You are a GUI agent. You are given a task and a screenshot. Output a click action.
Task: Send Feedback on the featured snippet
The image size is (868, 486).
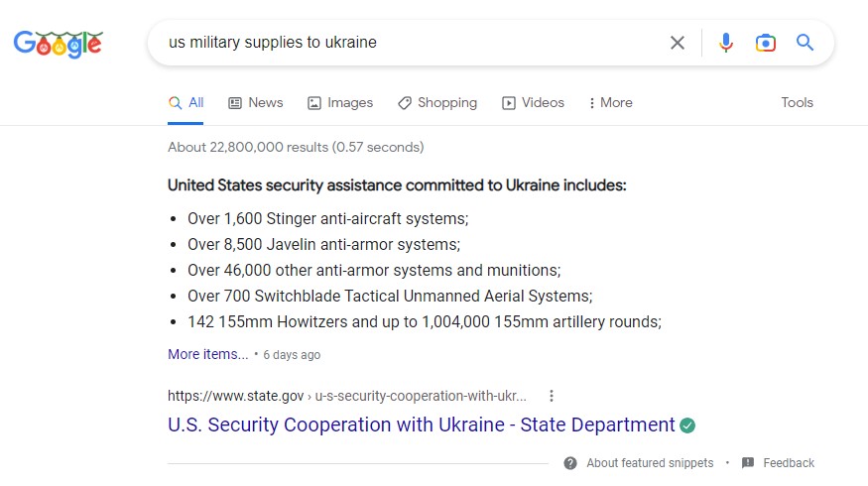[x=778, y=463]
